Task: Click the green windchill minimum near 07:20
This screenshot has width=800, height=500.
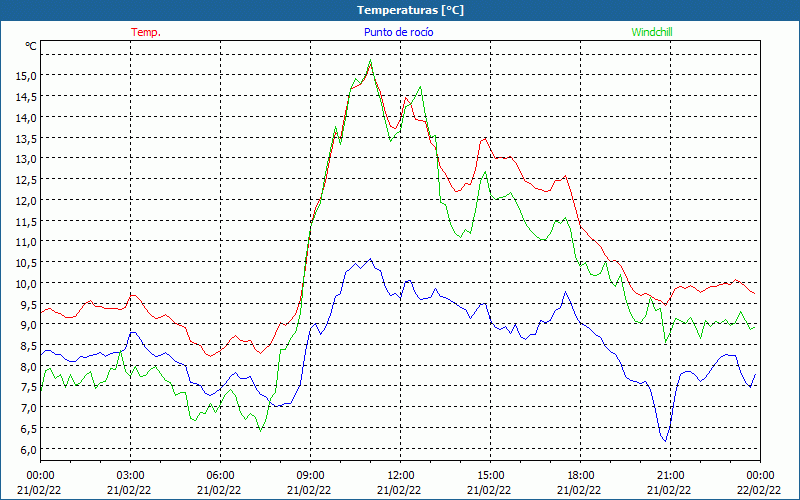Action: (261, 431)
